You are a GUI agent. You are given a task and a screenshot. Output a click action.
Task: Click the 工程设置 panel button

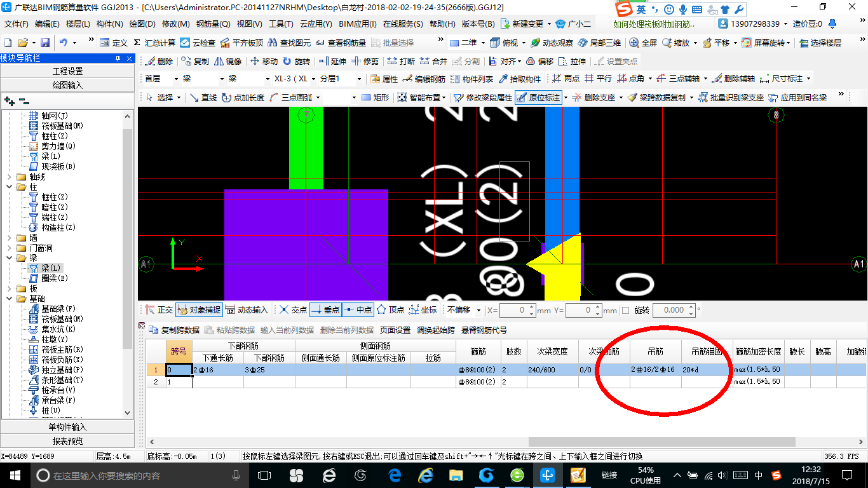tap(67, 71)
